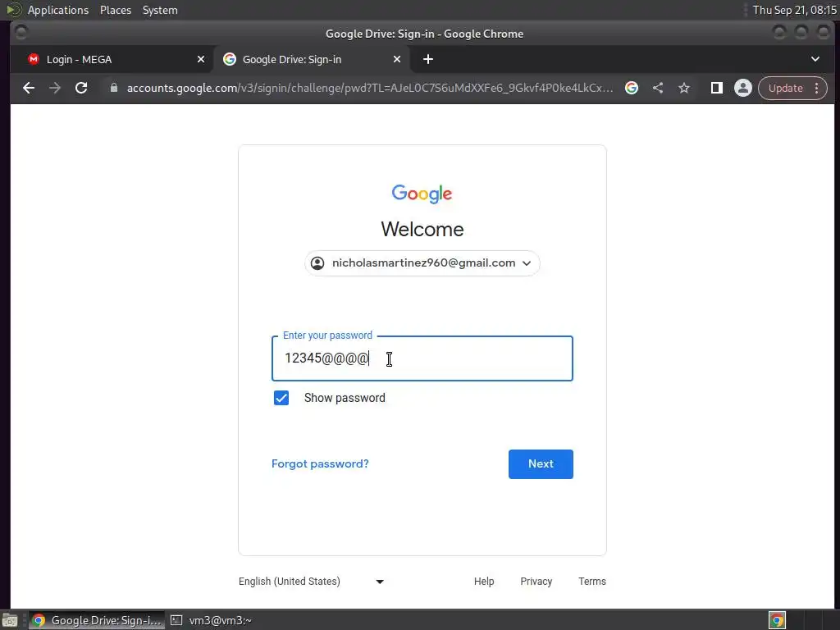Share this page via share icon

(658, 88)
